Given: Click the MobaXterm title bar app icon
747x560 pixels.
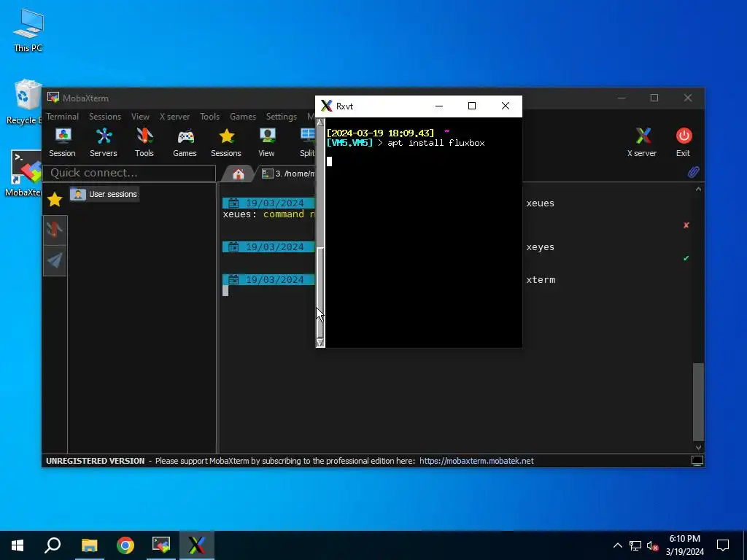Looking at the screenshot, I should [53, 98].
